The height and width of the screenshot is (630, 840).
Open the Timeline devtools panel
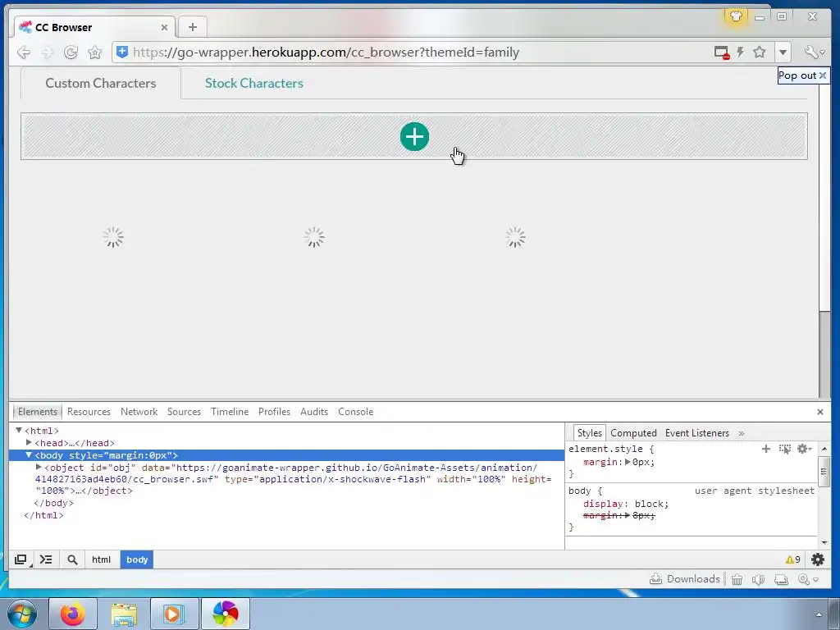pos(230,412)
